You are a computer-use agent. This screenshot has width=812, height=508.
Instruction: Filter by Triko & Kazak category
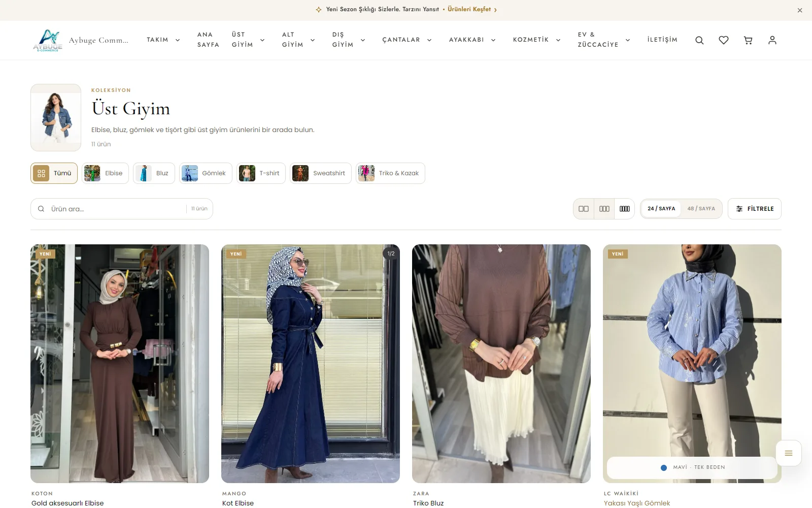point(390,173)
